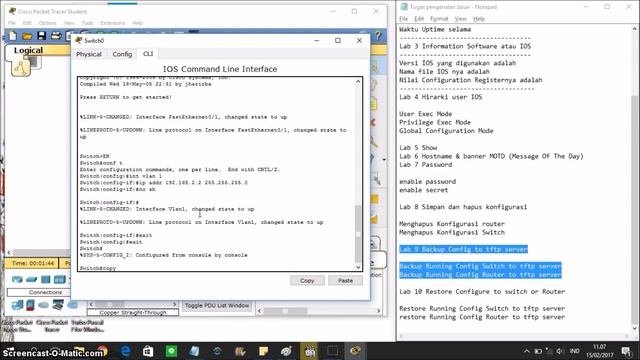Image resolution: width=640 pixels, height=360 pixels.
Task: Open Packet Tracer File menu
Action: tap(11, 23)
